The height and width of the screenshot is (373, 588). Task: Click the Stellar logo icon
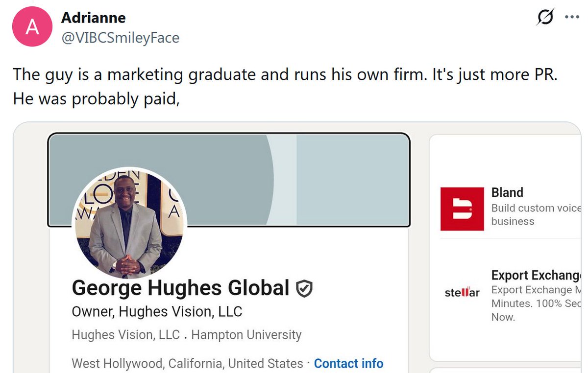[462, 293]
